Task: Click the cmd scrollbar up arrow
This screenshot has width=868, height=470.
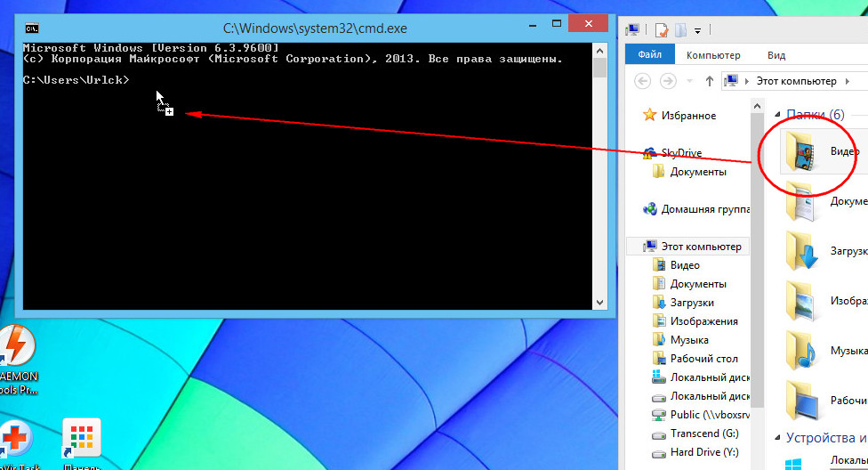Action: pos(599,51)
